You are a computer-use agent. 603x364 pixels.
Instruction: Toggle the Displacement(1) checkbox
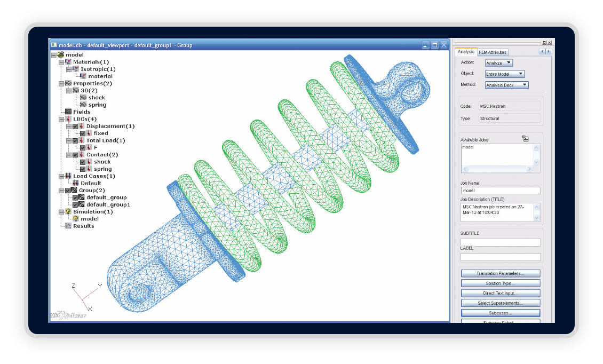click(x=75, y=126)
